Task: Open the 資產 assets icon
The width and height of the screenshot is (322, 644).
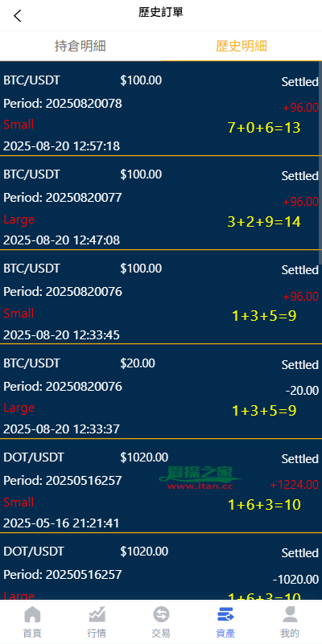Action: pos(225,622)
